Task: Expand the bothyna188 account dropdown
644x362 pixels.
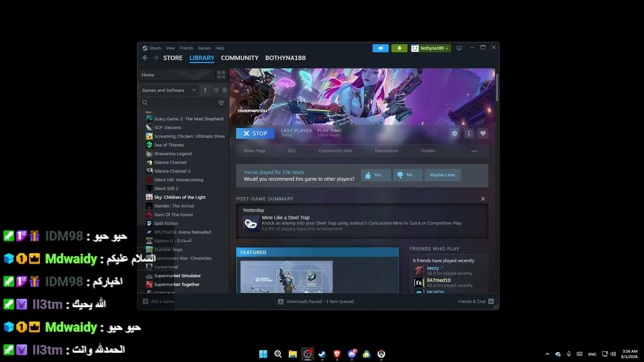Action: (430, 48)
